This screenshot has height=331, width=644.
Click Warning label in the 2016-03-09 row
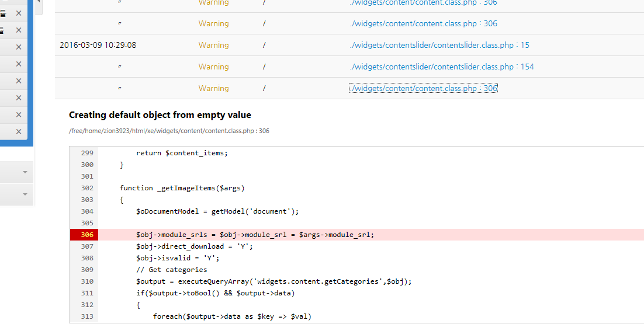213,45
